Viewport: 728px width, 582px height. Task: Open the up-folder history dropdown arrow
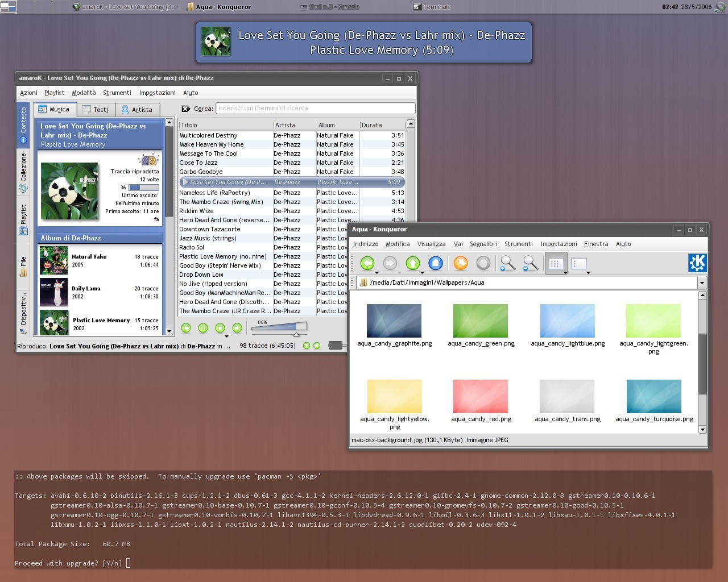(x=422, y=273)
